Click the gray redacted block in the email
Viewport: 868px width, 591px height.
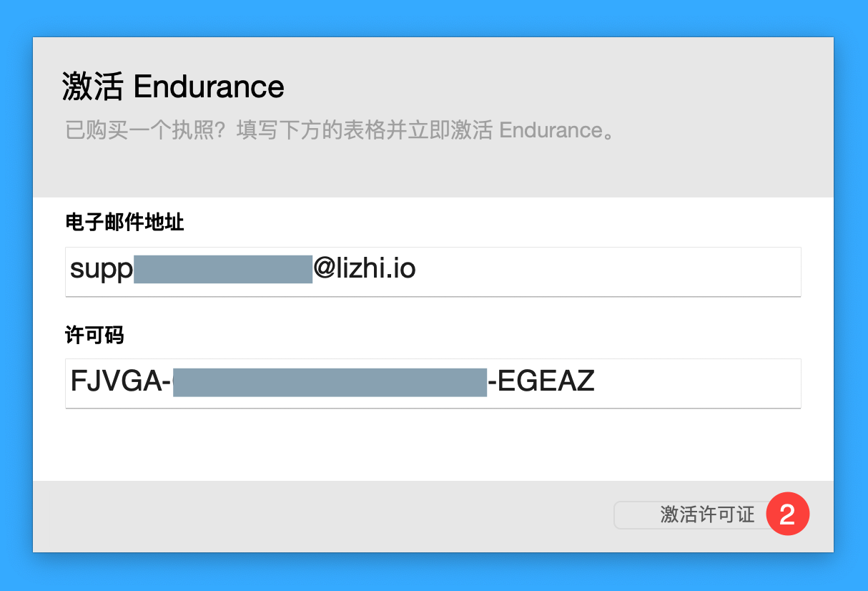click(x=223, y=269)
